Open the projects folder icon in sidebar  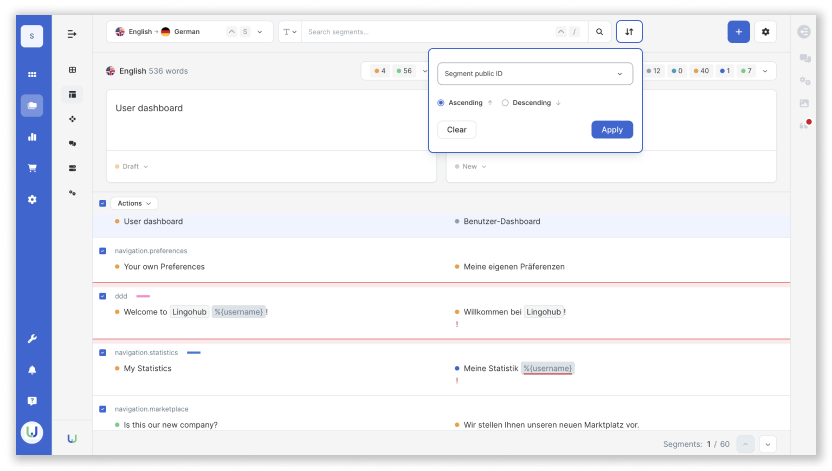(x=32, y=105)
